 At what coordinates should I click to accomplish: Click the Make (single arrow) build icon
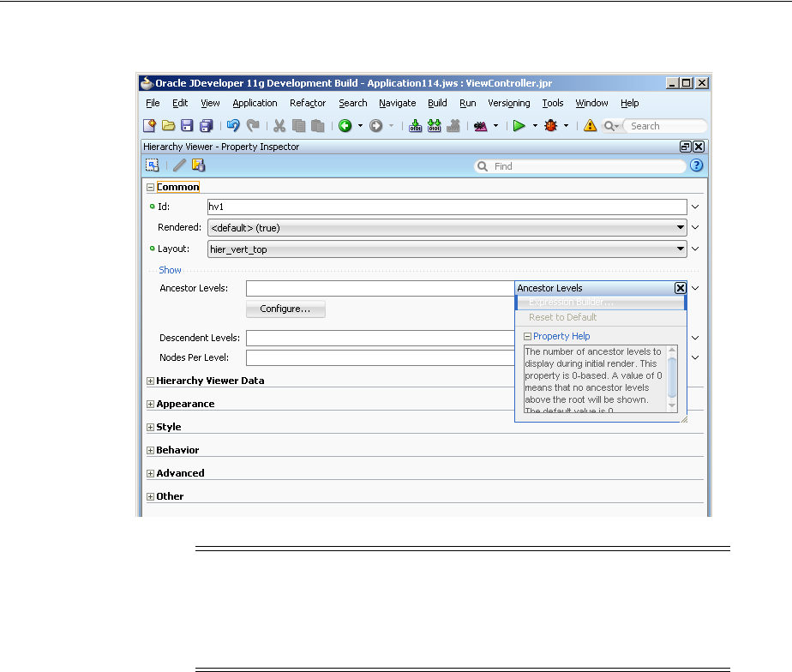coord(415,126)
